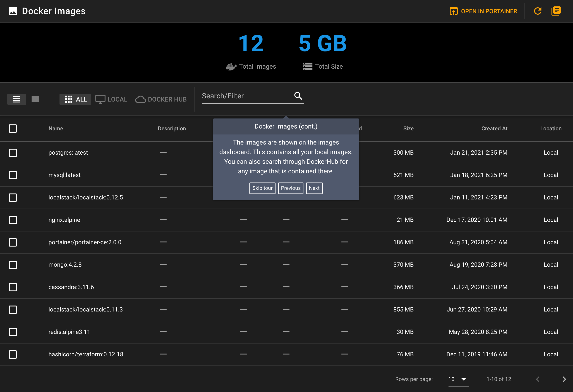
Task: Tick the portainer/portainer-ce:2.0.0 checkbox
Action: (13, 242)
